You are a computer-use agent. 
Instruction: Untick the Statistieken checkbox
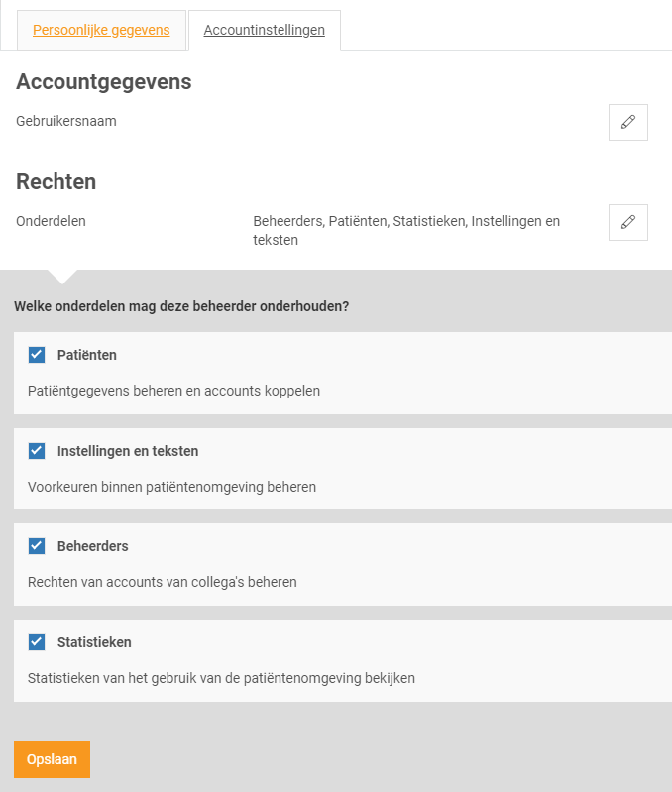coord(37,642)
